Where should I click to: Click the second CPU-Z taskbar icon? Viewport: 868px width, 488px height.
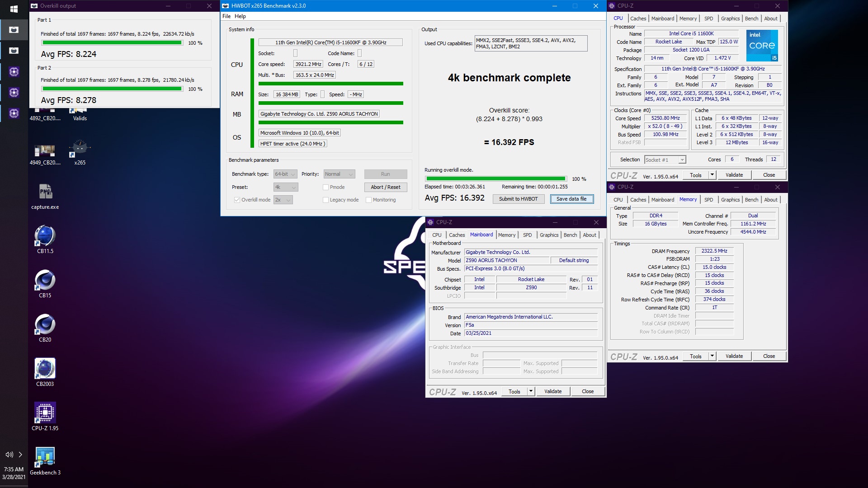[x=14, y=92]
